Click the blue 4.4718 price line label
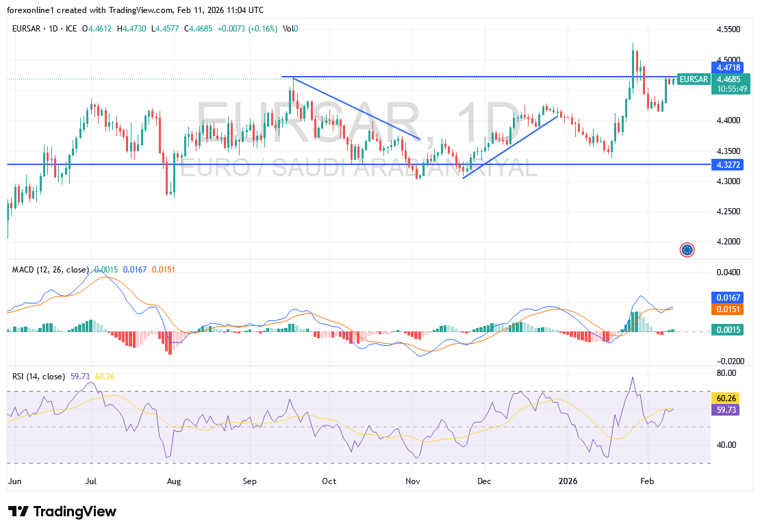Image resolution: width=760 pixels, height=532 pixels. point(726,68)
